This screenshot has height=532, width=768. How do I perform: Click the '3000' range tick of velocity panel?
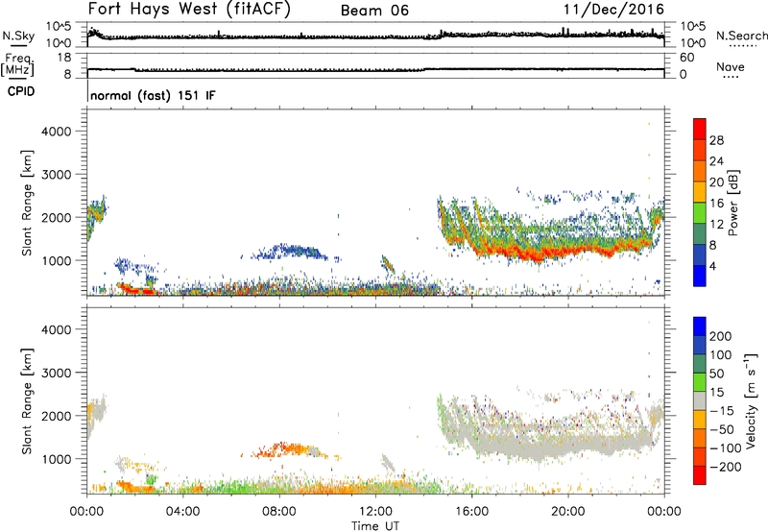click(57, 373)
